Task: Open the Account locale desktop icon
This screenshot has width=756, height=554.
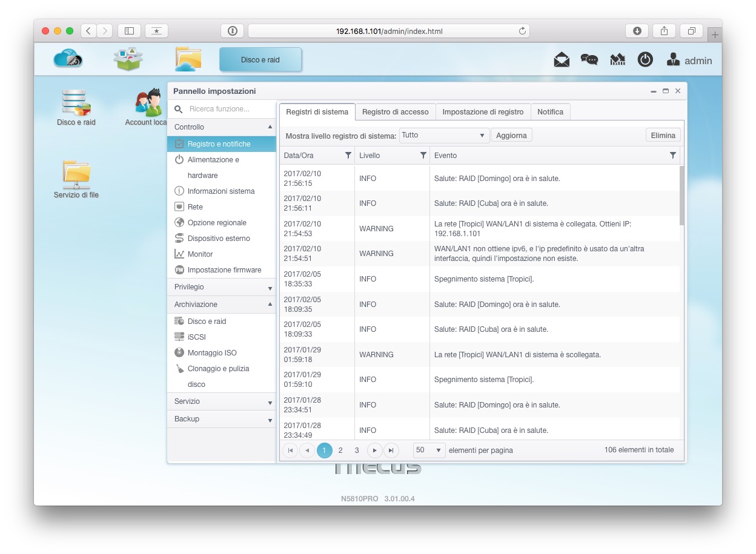Action: (147, 108)
